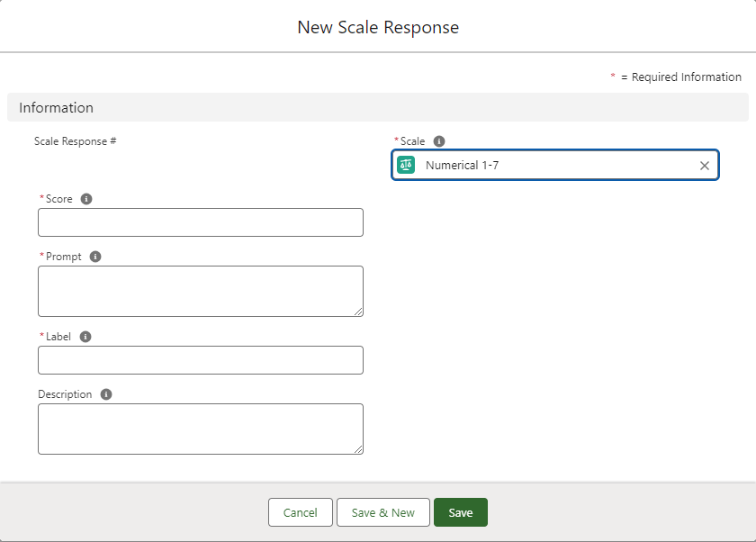Image resolution: width=756 pixels, height=542 pixels.
Task: Open the Description field help icon
Action: click(106, 394)
